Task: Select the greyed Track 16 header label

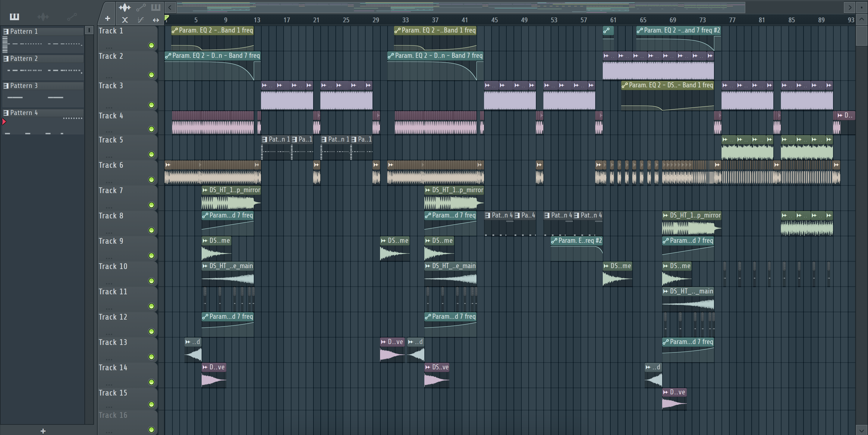Action: [x=113, y=415]
